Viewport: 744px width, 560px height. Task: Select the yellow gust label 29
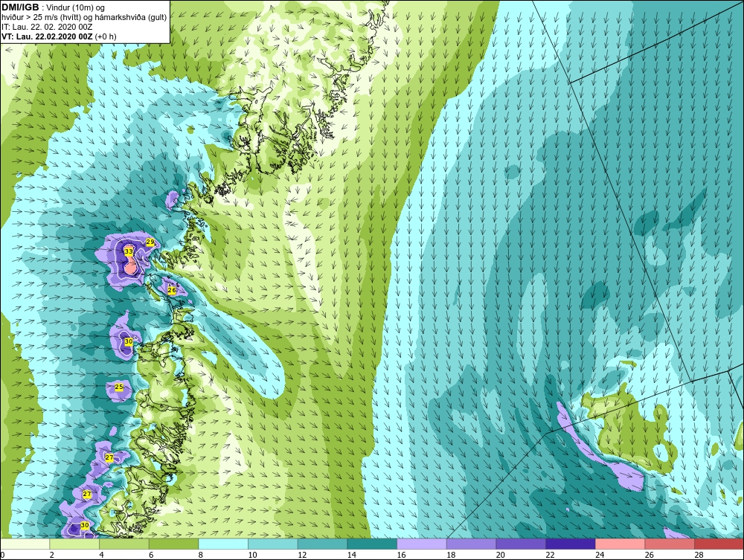coord(150,242)
